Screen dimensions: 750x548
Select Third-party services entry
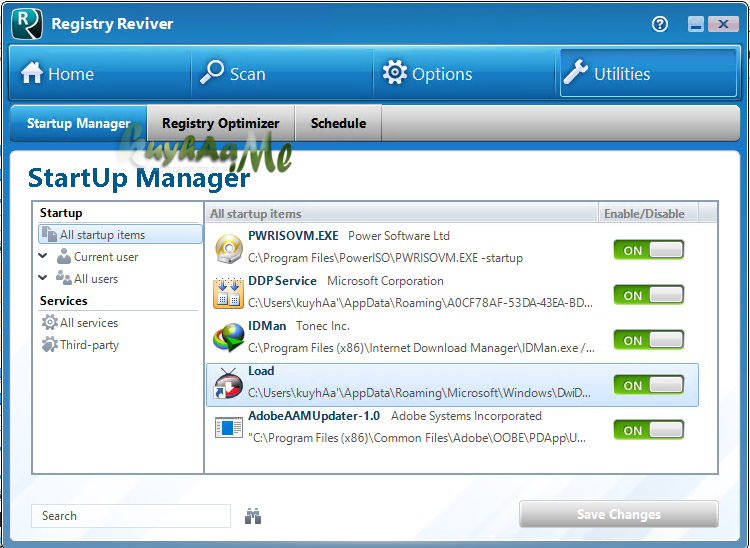[x=89, y=345]
